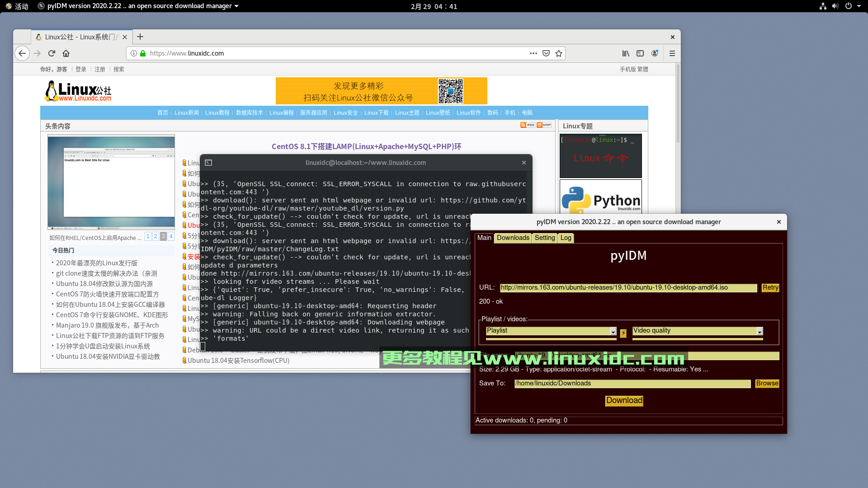Click the playlist progress bar under the dropdown

(551, 339)
